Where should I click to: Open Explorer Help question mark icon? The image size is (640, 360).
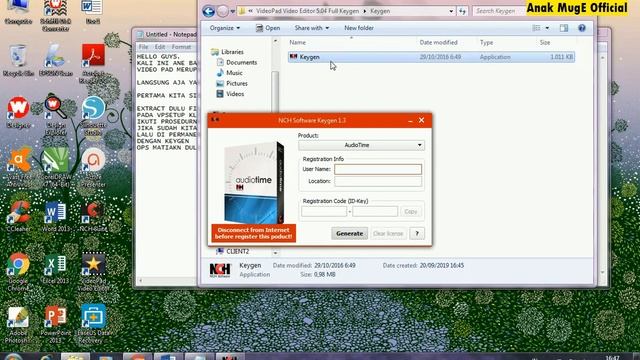[582, 28]
